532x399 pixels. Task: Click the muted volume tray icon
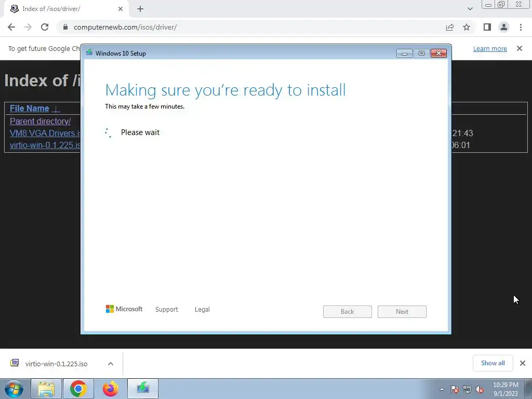tap(480, 389)
